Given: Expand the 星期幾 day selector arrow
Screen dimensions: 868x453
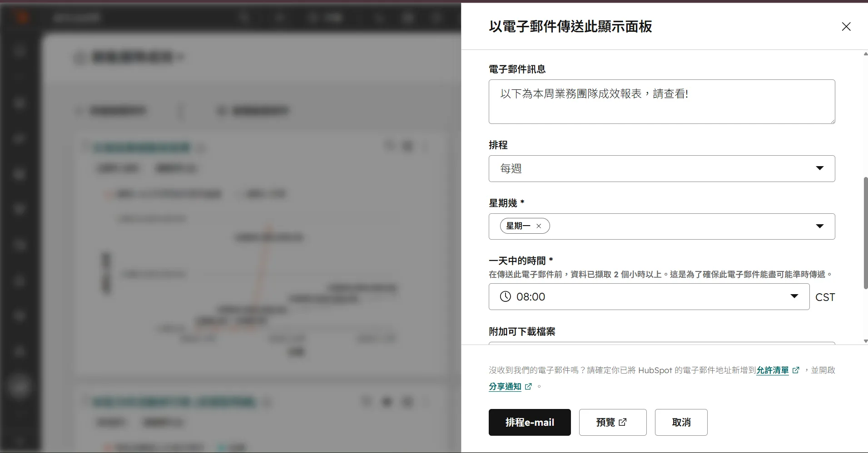Looking at the screenshot, I should tap(820, 226).
